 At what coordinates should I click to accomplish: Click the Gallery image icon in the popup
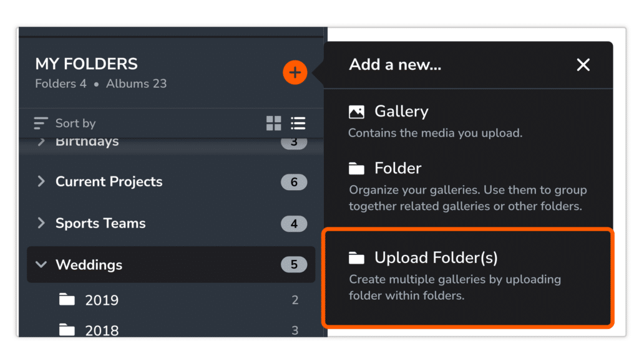coord(356,111)
